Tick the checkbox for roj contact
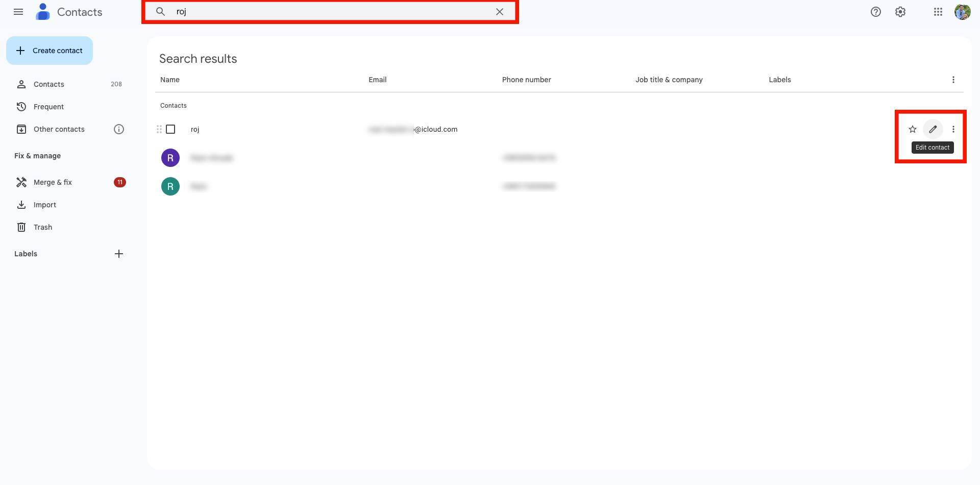980x485 pixels. pyautogui.click(x=170, y=129)
